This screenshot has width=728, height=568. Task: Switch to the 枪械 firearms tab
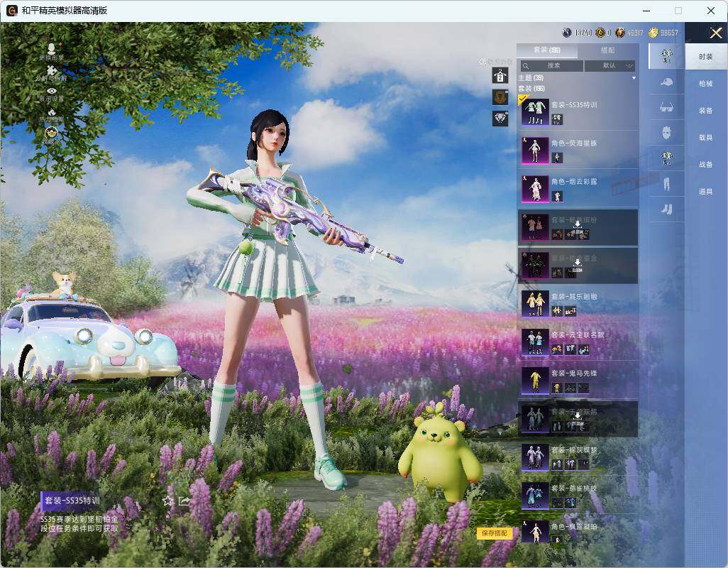(706, 84)
